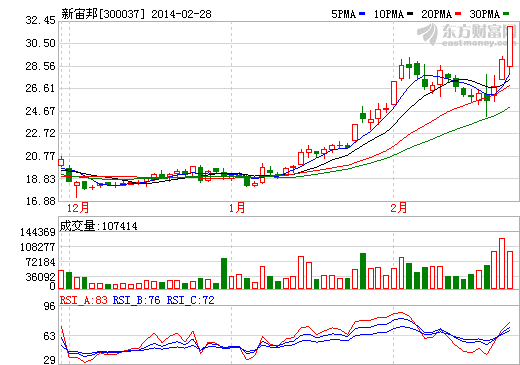Click the 10PMA legend label
Viewport: 520px width, 365px height.
[x=389, y=14]
